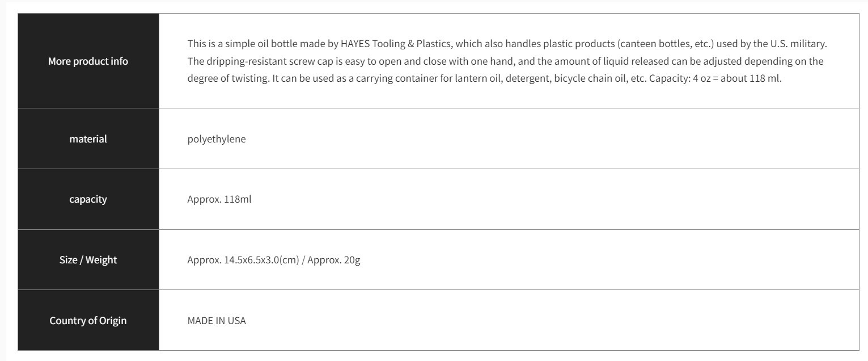868x361 pixels.
Task: Click the 'Approx. 118ml' capacity value
Action: tap(219, 199)
